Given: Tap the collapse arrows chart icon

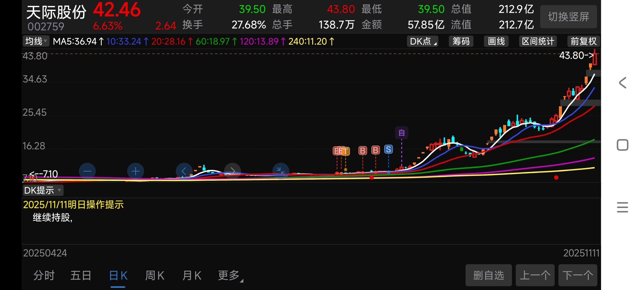Looking at the screenshot, I should [x=281, y=171].
